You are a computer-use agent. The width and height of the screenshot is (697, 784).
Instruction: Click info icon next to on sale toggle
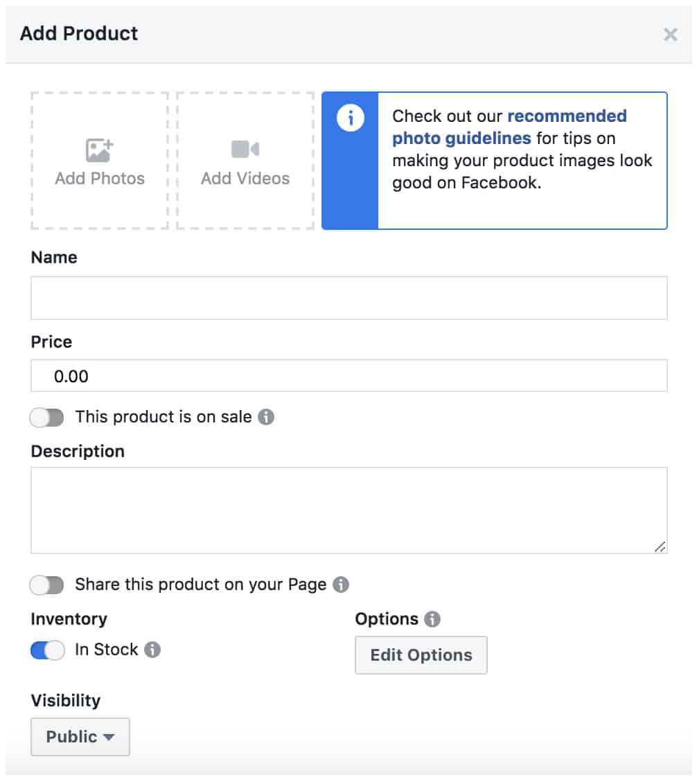[x=266, y=418]
